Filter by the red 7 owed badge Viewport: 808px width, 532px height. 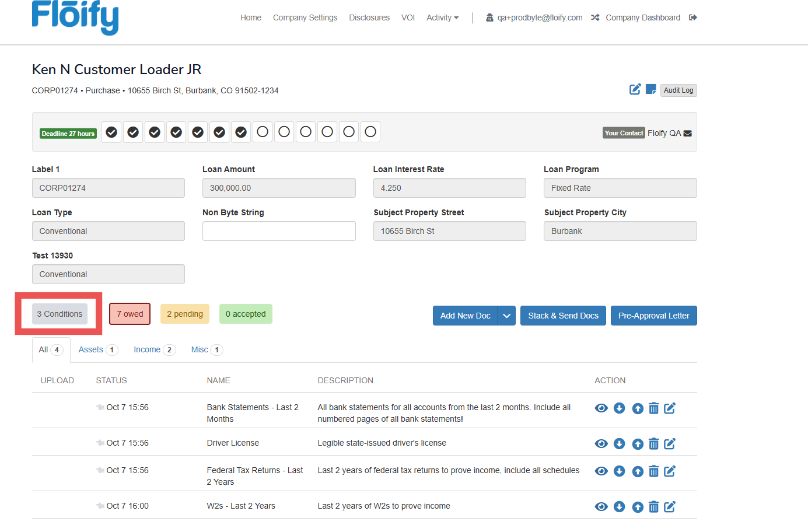(x=130, y=314)
